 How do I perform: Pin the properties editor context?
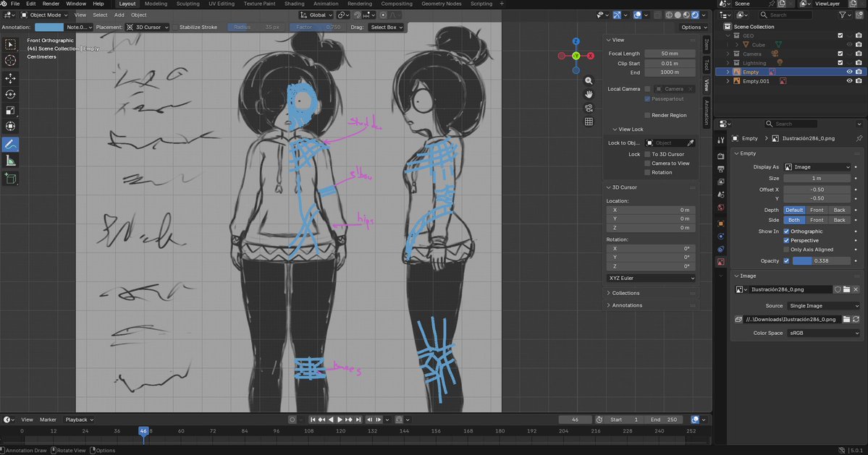pos(859,138)
